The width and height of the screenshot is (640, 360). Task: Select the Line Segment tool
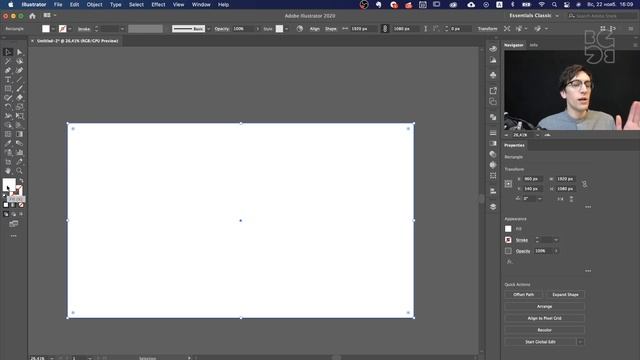(20, 79)
